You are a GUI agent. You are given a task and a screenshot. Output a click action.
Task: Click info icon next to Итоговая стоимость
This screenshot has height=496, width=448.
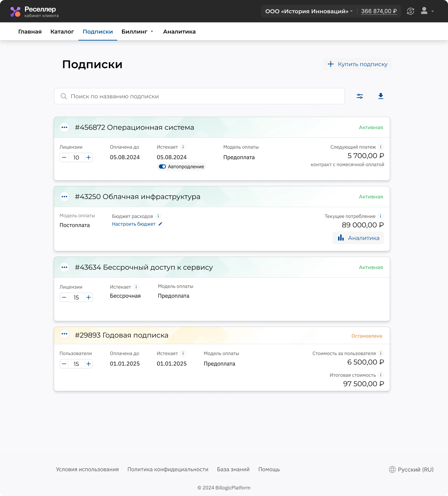pyautogui.click(x=381, y=375)
